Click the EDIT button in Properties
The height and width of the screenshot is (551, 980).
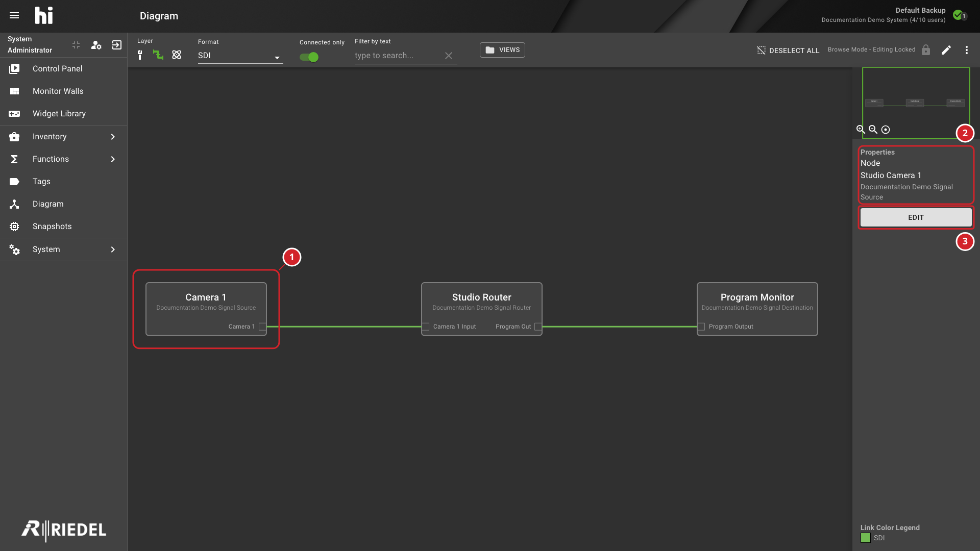click(x=916, y=217)
